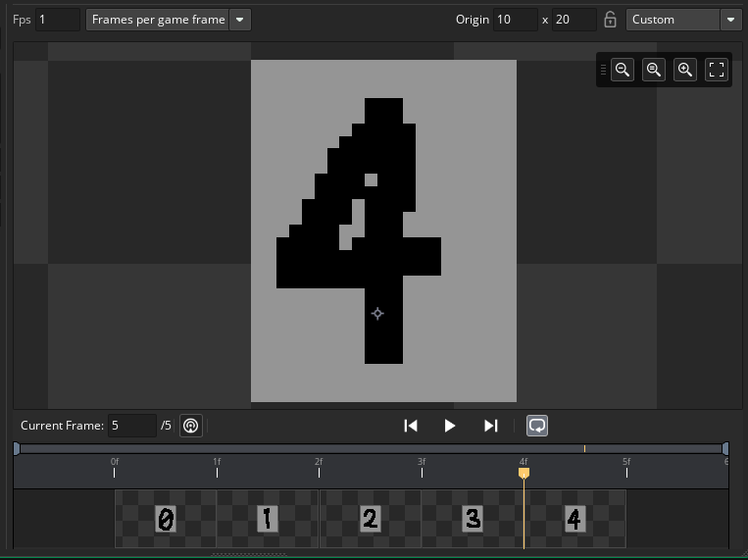This screenshot has width=748, height=560.
Task: Select frame thumbnail showing digit 0
Action: tap(166, 519)
